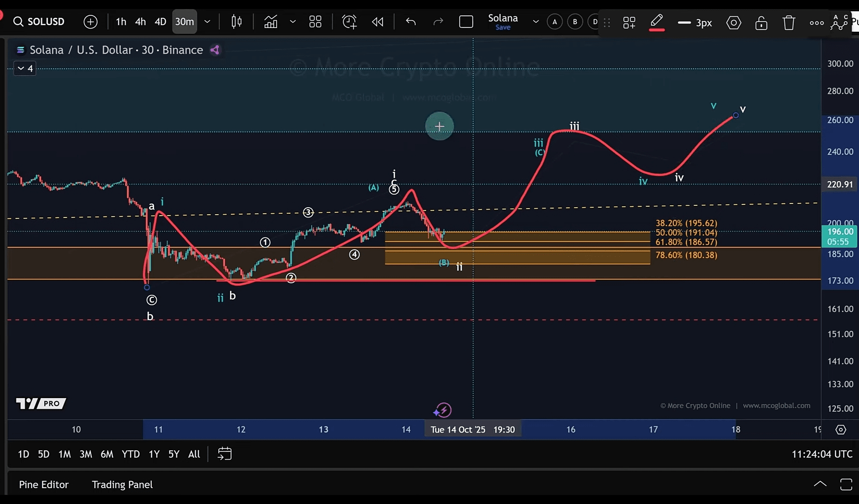Start bar replay with rewind icon
Image resolution: width=859 pixels, height=504 pixels.
(377, 21)
